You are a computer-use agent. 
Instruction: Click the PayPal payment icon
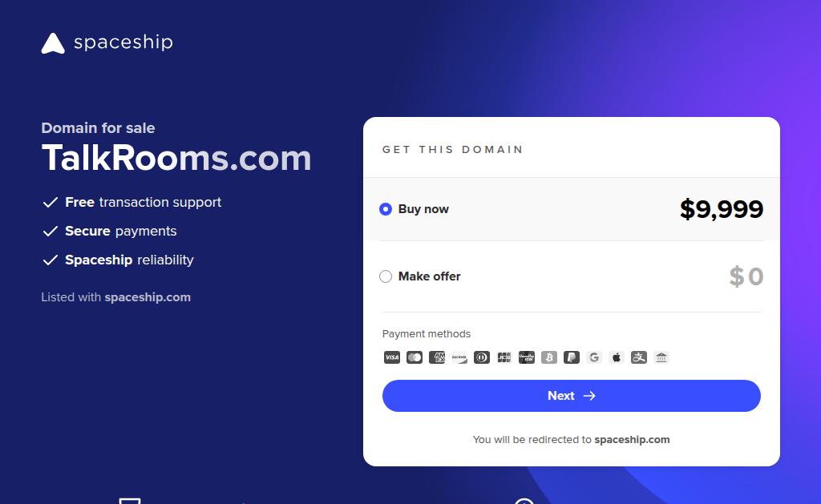point(571,357)
